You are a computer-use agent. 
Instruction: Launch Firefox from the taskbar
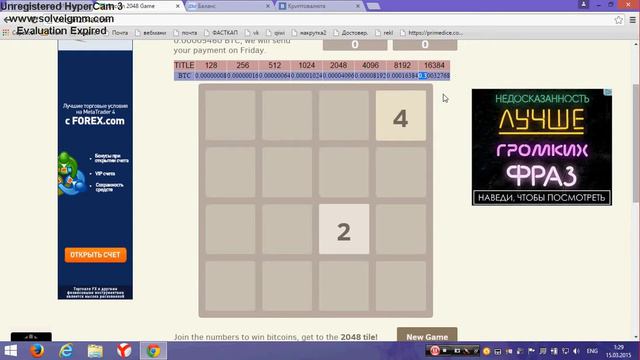pyautogui.click(x=37, y=351)
